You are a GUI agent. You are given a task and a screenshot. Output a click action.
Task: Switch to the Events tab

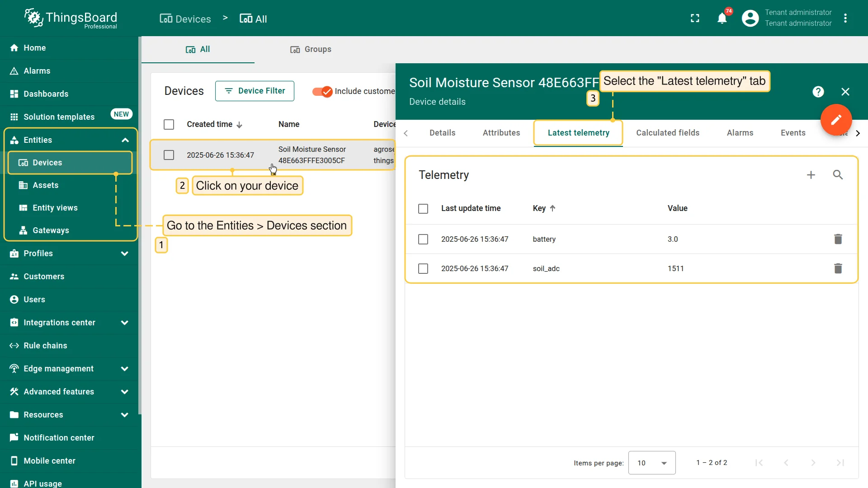[x=793, y=133]
